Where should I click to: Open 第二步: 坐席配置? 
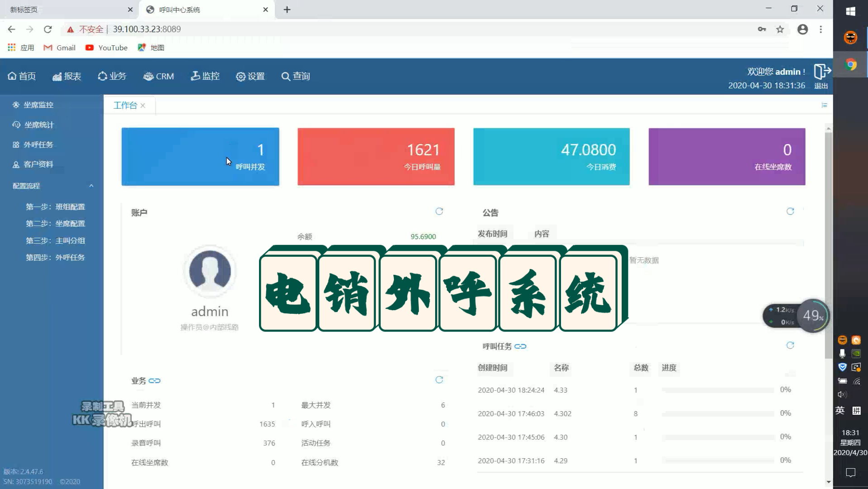55,223
